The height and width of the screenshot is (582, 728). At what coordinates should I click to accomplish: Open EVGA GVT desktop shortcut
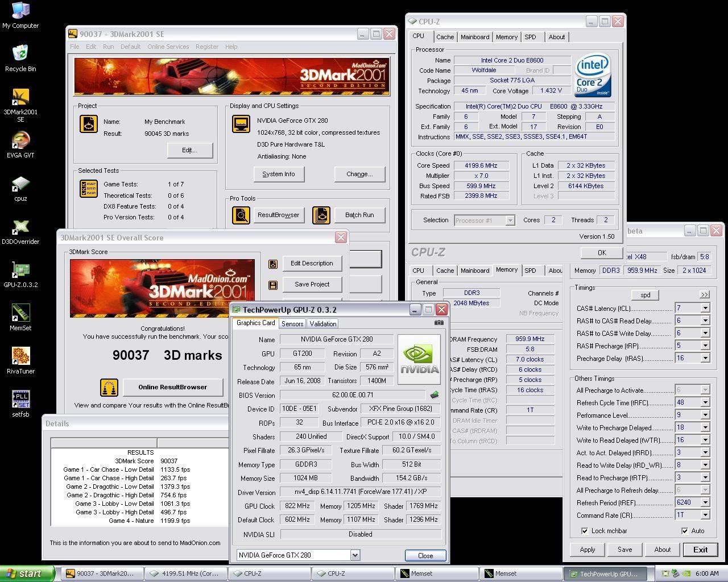pos(20,145)
